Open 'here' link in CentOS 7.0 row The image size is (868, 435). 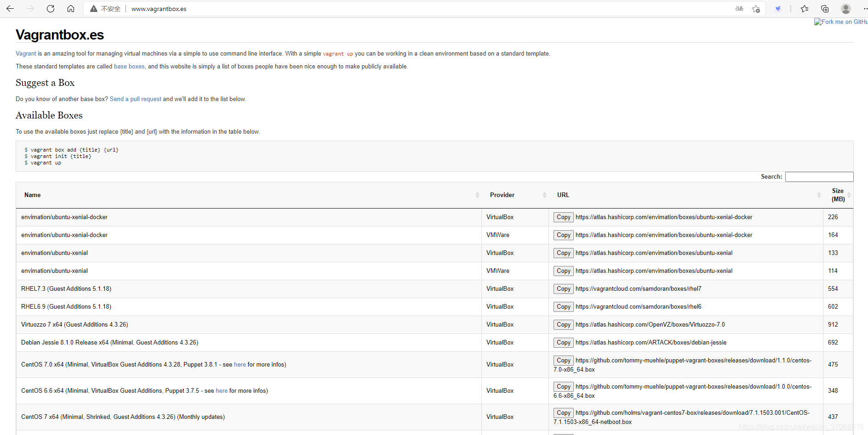click(x=240, y=365)
